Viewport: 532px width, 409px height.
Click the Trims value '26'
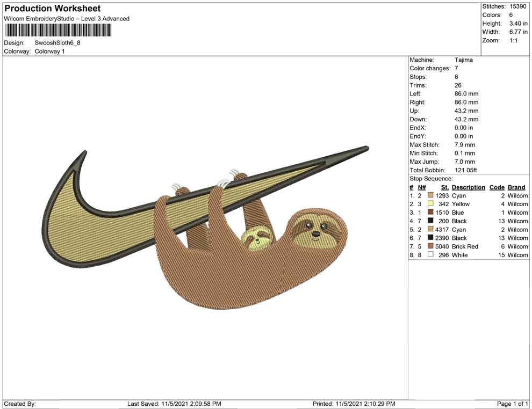[458, 85]
